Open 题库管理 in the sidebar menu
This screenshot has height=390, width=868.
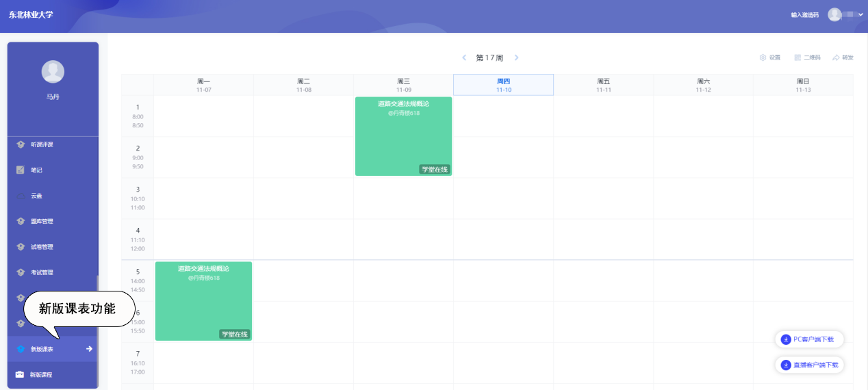point(42,221)
